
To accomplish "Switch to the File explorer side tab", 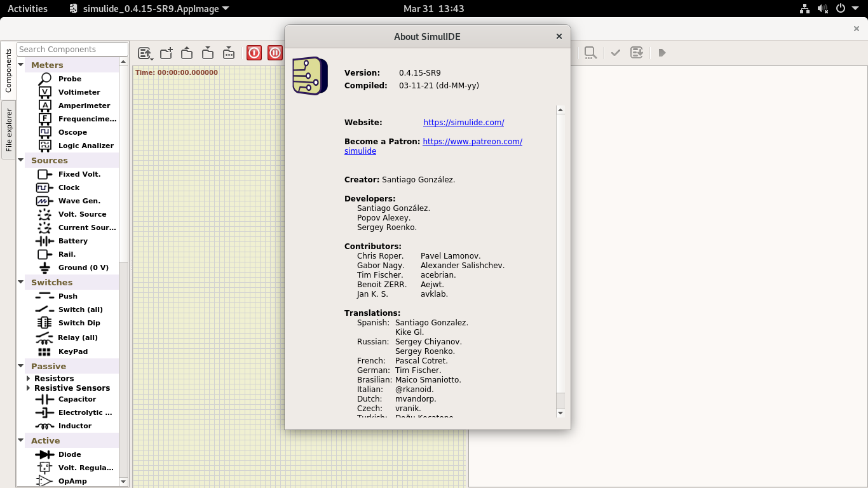I will coord(9,130).
